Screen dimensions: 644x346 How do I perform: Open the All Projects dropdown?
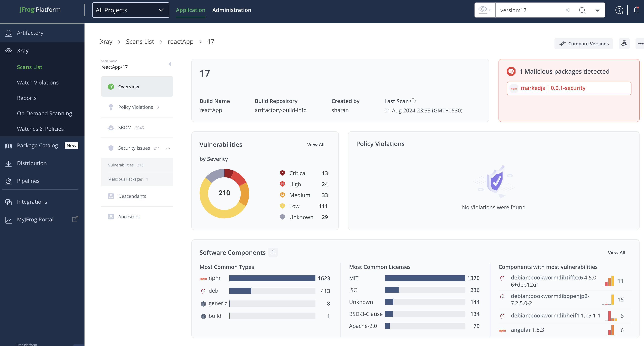coord(130,10)
